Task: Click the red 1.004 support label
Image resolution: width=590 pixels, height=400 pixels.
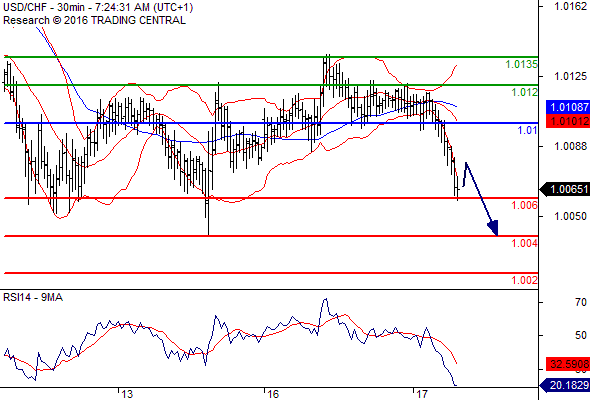Action: coord(525,243)
